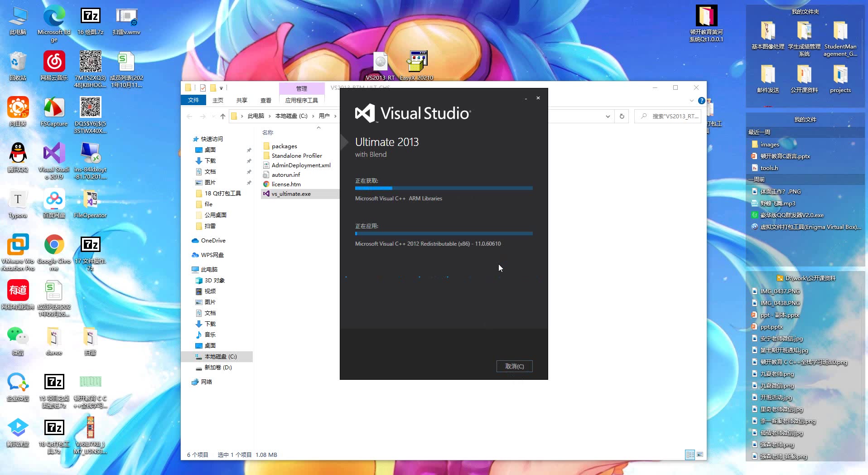Select AdminDeployment.xml in file list
Viewport: 868px width, 475px height.
pos(301,165)
